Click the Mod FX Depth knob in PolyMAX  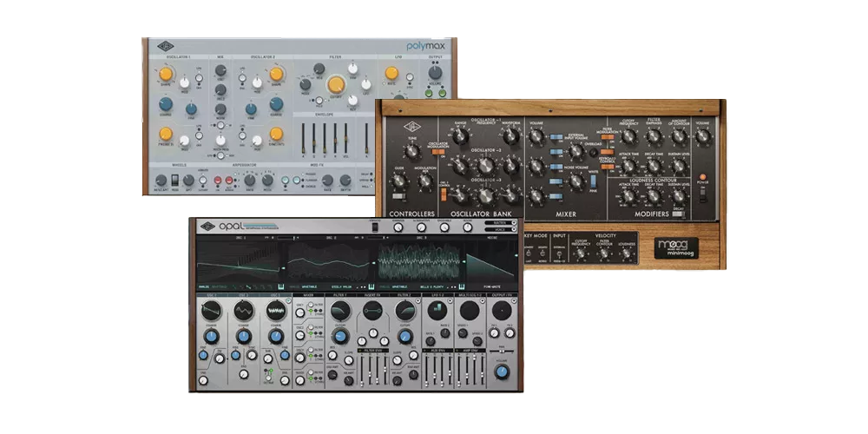[345, 180]
